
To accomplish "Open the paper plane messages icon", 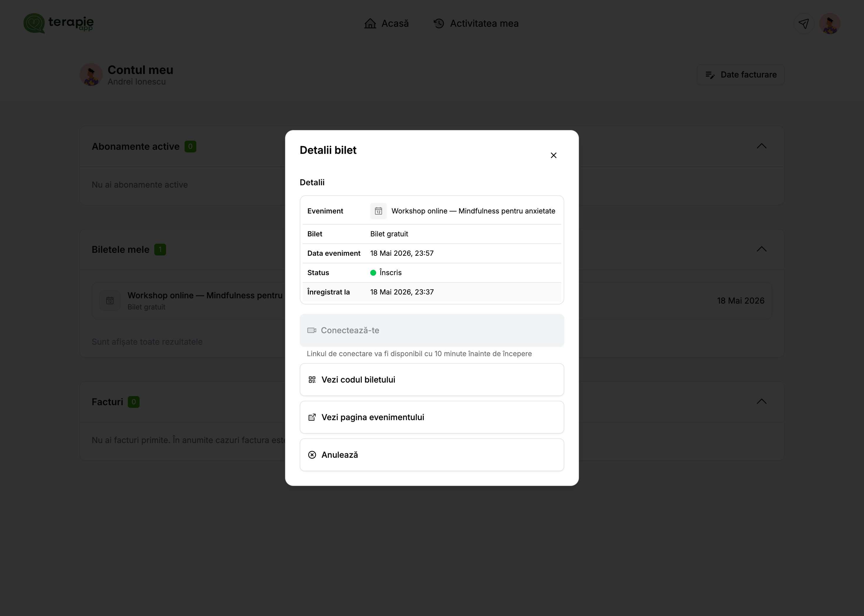I will pos(803,23).
